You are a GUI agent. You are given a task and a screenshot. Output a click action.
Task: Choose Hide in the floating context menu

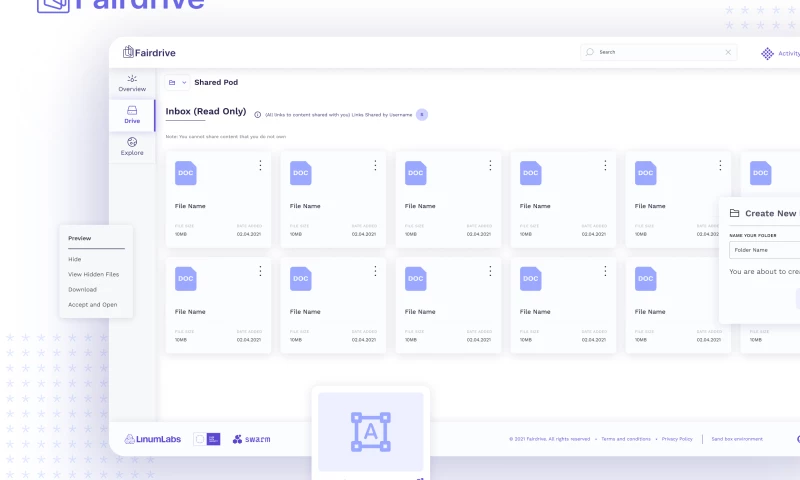coord(74,259)
